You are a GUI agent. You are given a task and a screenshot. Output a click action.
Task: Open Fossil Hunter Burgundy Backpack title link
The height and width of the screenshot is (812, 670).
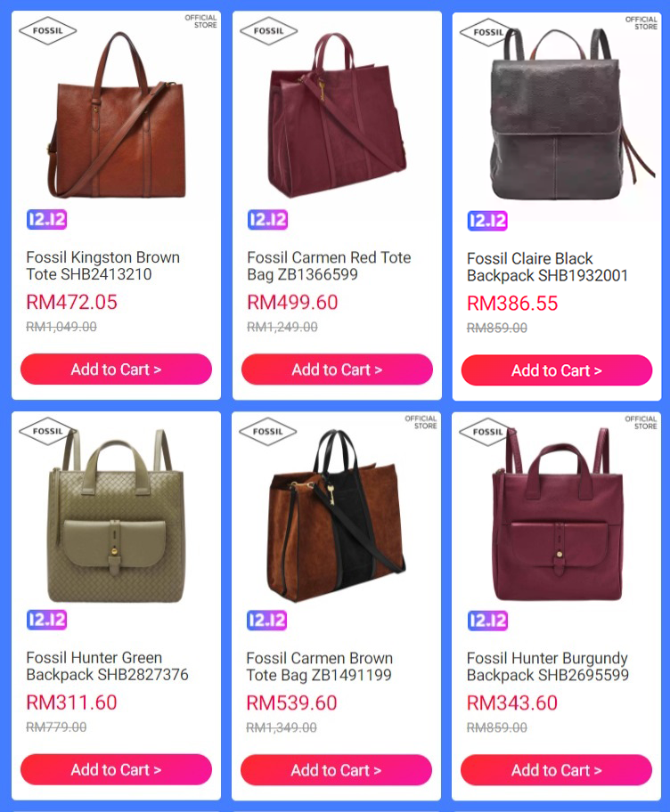point(548,667)
